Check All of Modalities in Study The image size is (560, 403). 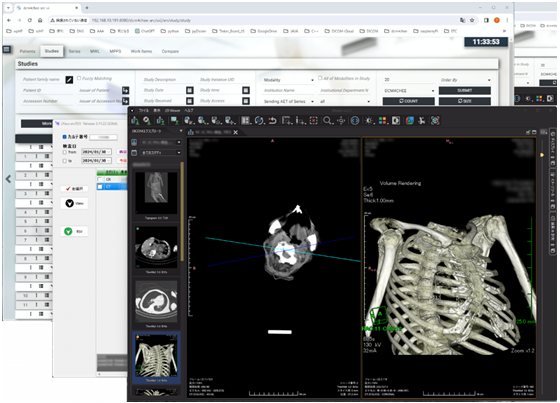[320, 78]
